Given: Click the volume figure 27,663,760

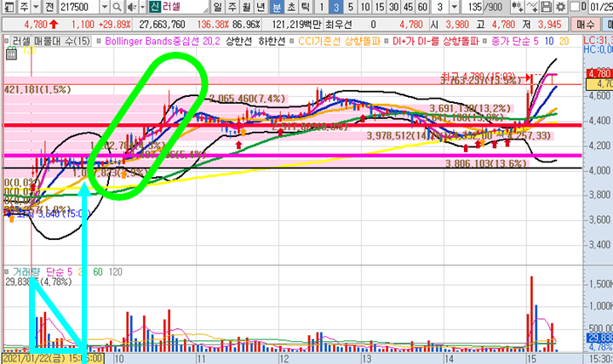Looking at the screenshot, I should tap(162, 25).
